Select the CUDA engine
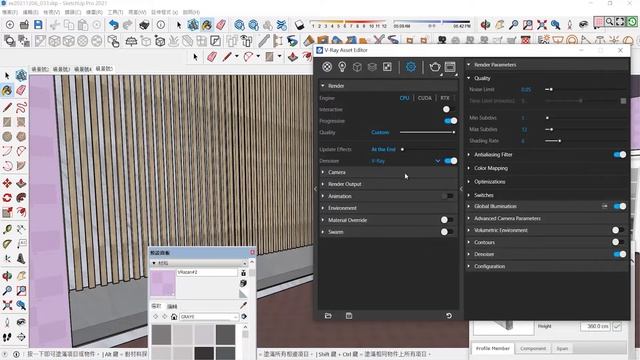 point(424,98)
